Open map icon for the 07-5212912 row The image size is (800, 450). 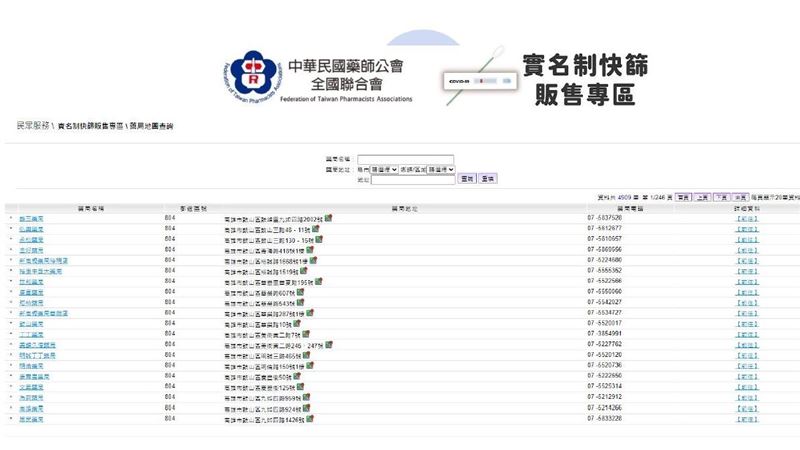[306, 397]
